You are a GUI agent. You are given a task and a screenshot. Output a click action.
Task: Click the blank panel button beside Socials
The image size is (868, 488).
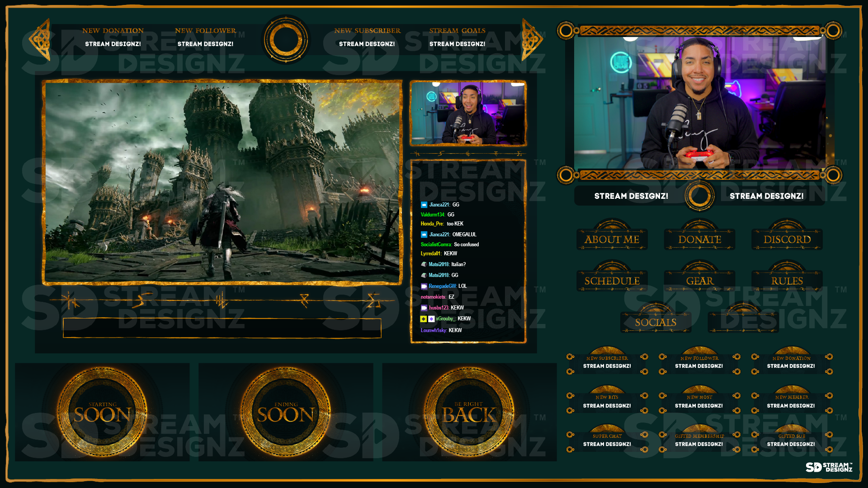coord(743,322)
